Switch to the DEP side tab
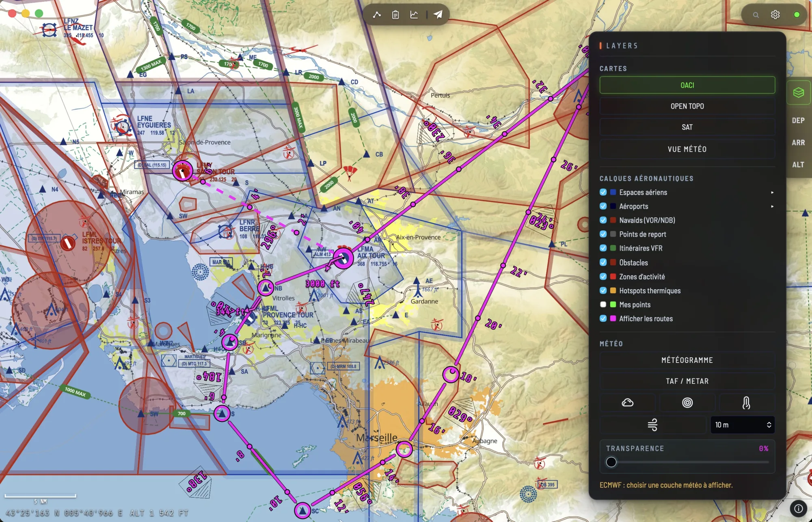Viewport: 812px width, 522px height. 798,121
